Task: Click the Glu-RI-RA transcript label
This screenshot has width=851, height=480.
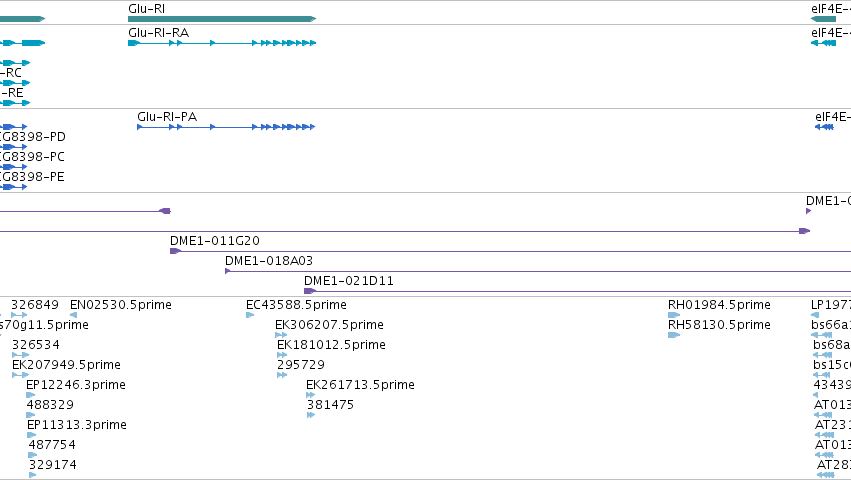Action: (158, 33)
